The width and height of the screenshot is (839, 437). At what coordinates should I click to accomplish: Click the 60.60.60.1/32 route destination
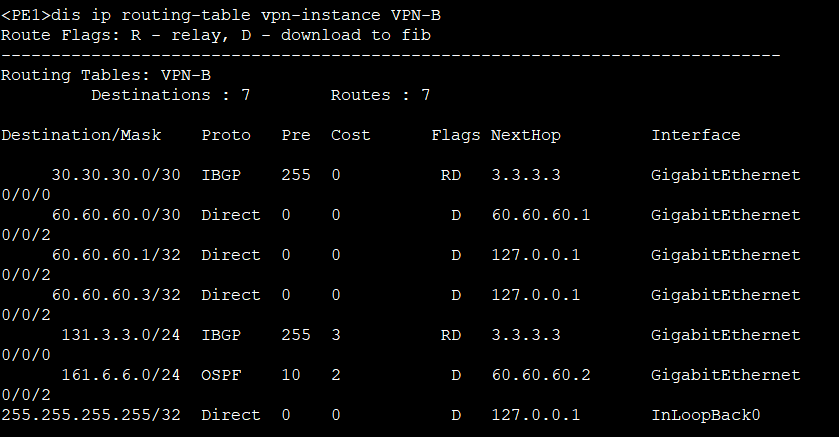click(x=116, y=255)
